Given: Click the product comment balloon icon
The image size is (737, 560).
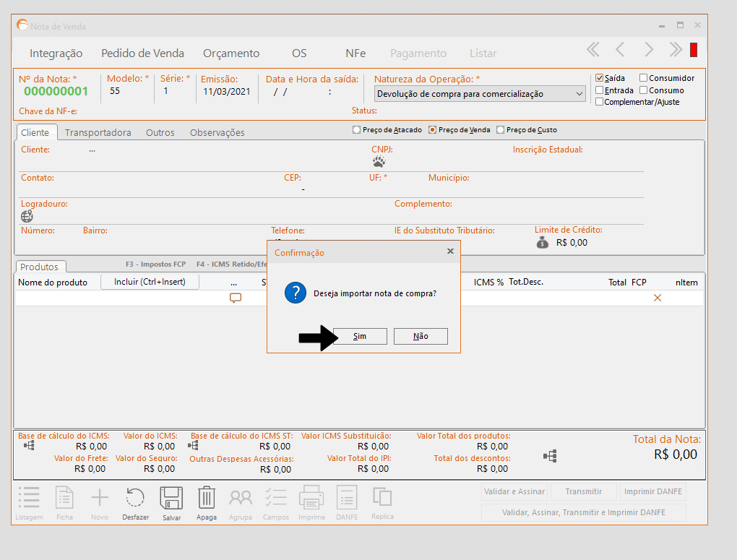Looking at the screenshot, I should click(236, 298).
